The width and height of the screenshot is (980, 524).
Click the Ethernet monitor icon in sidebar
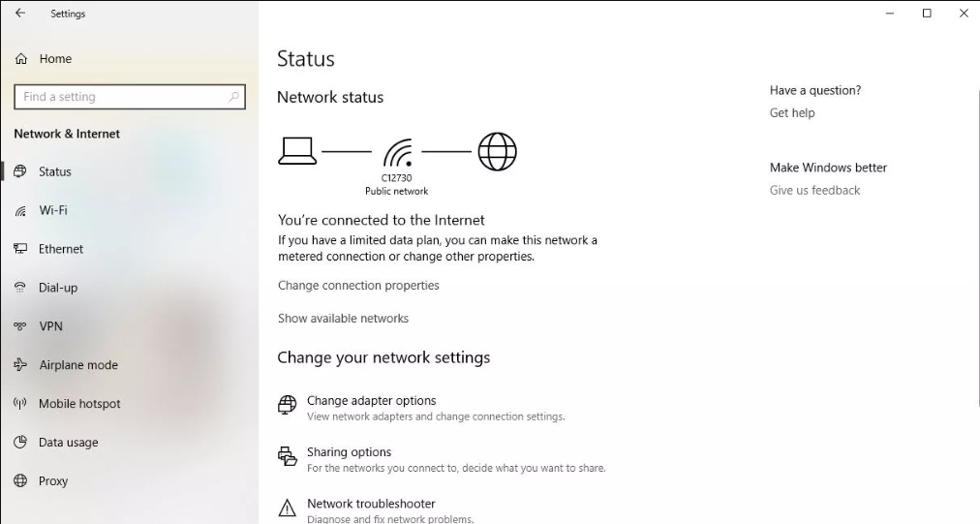pyautogui.click(x=20, y=249)
